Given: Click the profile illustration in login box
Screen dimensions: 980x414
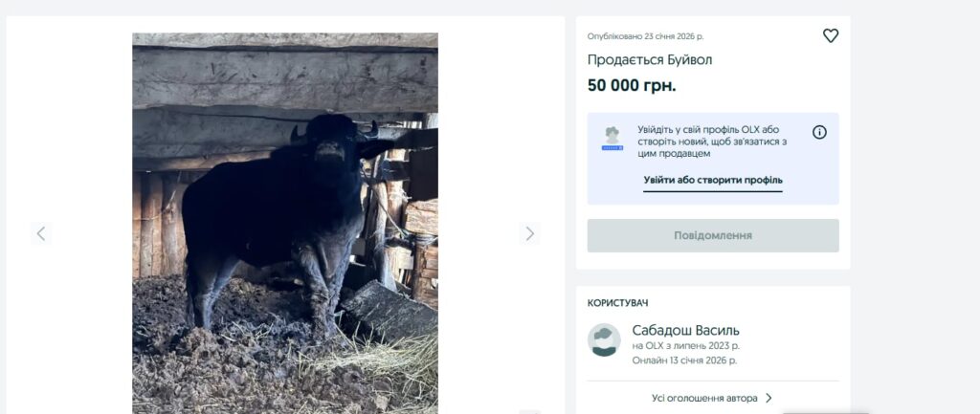Looking at the screenshot, I should pos(612,139).
